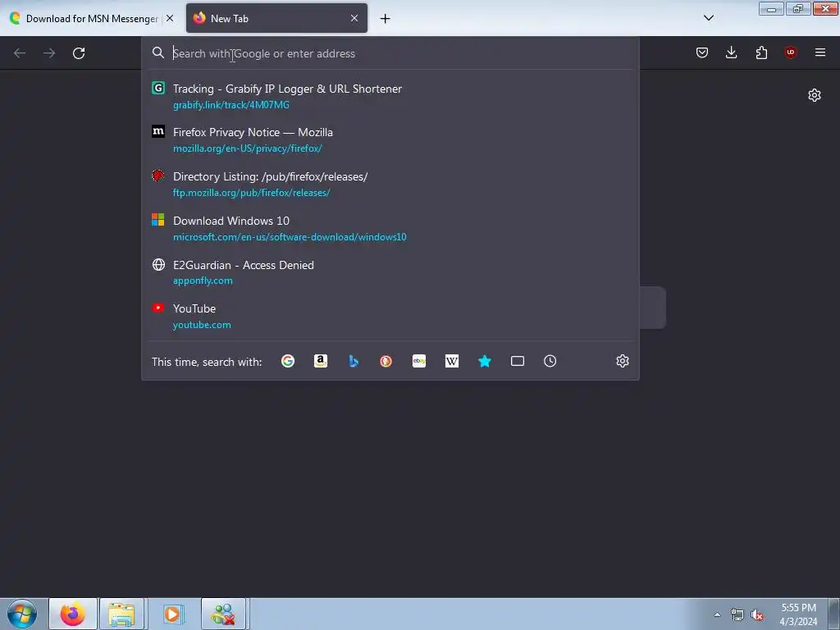
Task: Close the Download for MSN Messenger tab
Action: (x=170, y=18)
